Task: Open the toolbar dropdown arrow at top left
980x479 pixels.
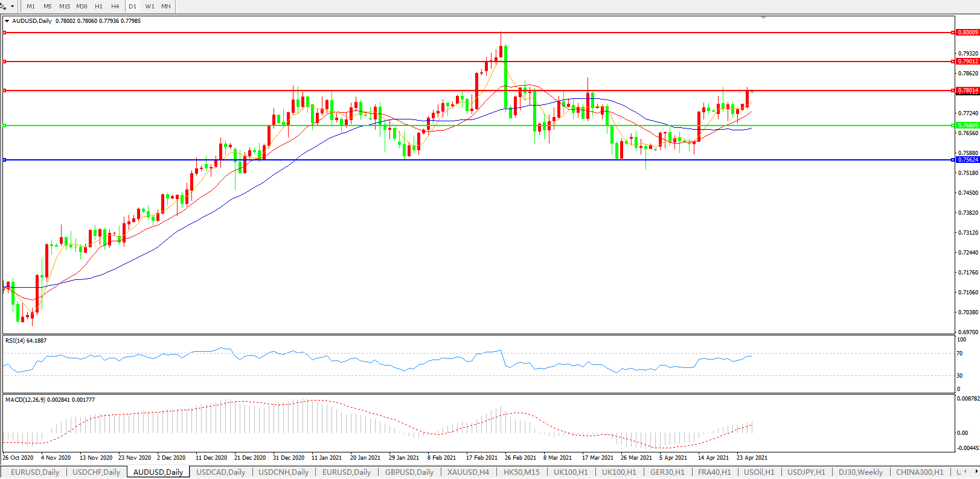Action: 11,7
